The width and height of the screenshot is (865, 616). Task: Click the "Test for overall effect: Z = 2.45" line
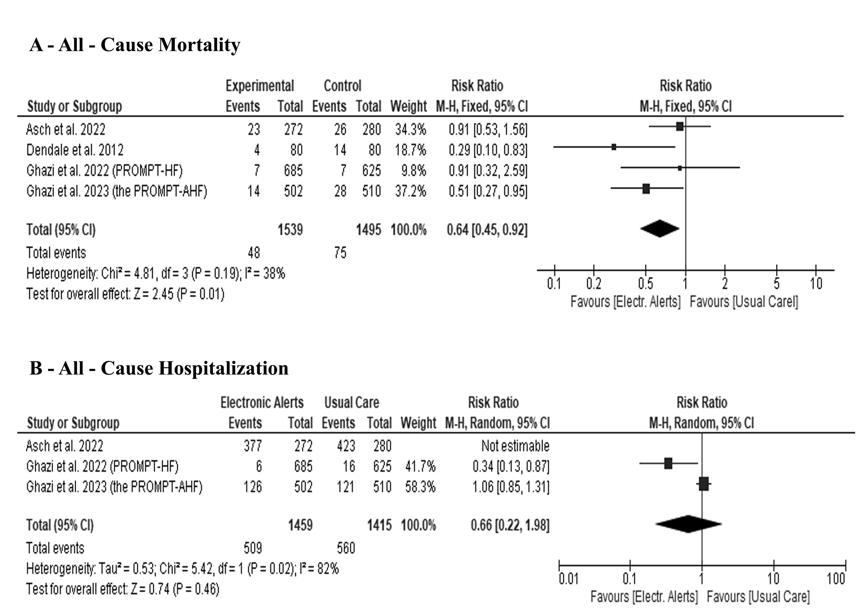(x=125, y=294)
